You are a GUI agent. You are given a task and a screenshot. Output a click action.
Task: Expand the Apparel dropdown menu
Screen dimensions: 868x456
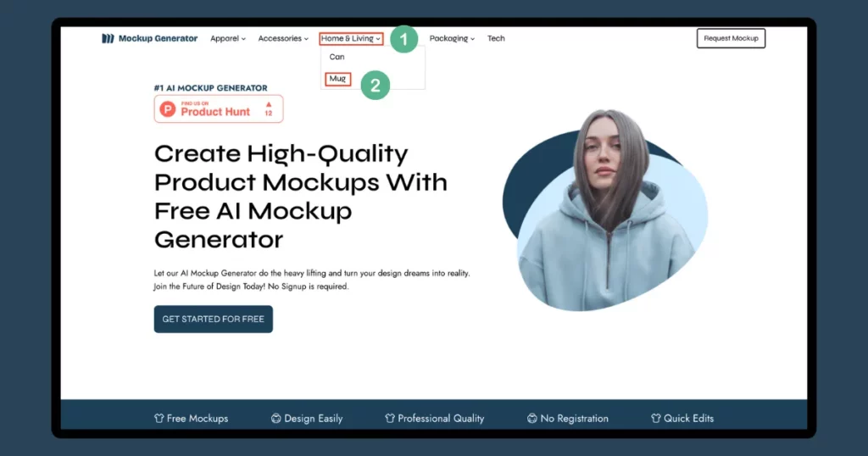[227, 38]
